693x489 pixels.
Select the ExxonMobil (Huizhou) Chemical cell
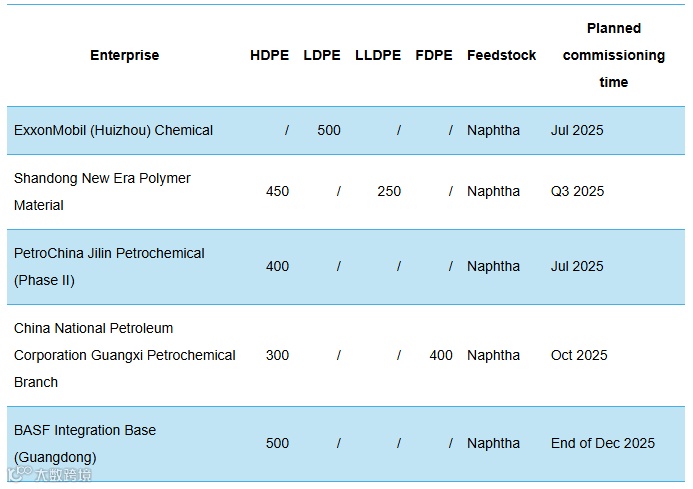pos(113,130)
